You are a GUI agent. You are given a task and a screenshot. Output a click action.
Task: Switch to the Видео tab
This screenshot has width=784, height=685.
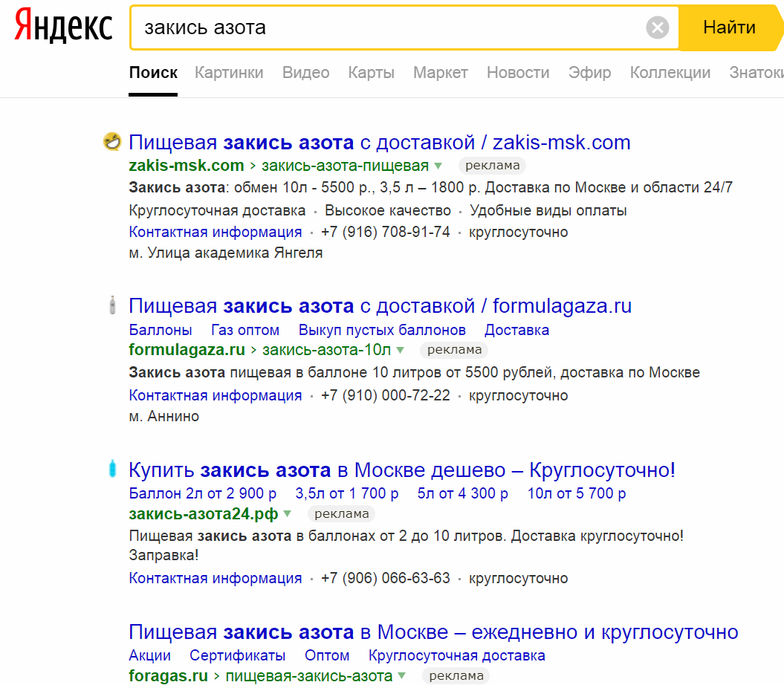305,73
